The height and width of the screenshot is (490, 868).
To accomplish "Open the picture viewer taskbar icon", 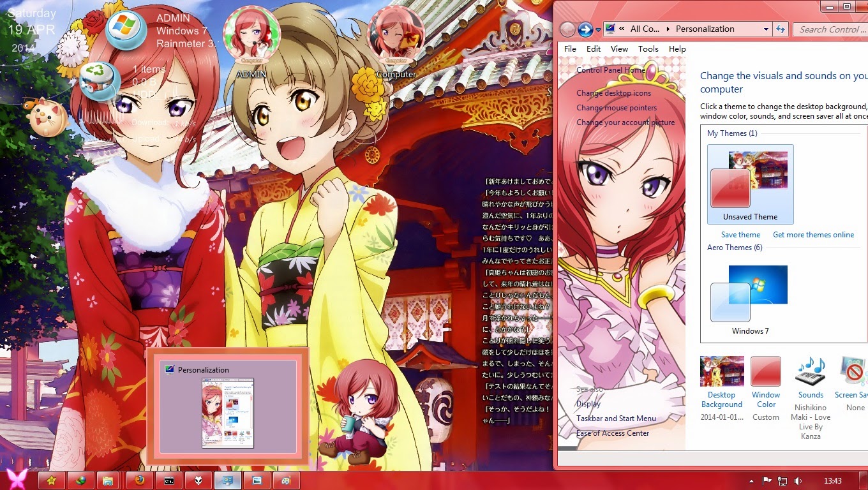I will [257, 480].
